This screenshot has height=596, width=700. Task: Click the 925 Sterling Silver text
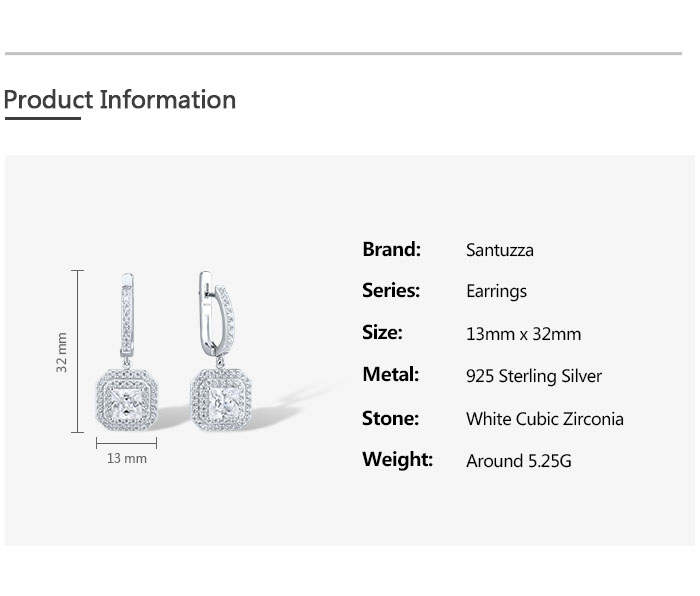click(x=534, y=376)
